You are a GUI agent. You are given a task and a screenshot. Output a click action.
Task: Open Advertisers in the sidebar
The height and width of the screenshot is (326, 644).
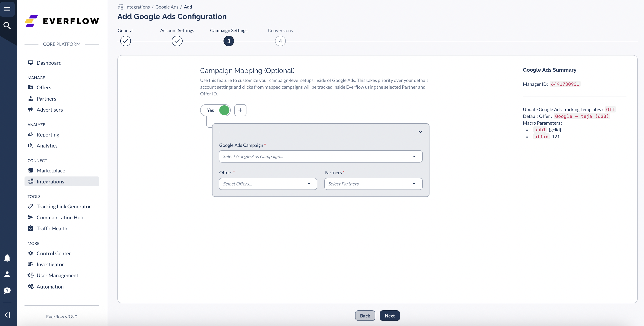pyautogui.click(x=62, y=110)
